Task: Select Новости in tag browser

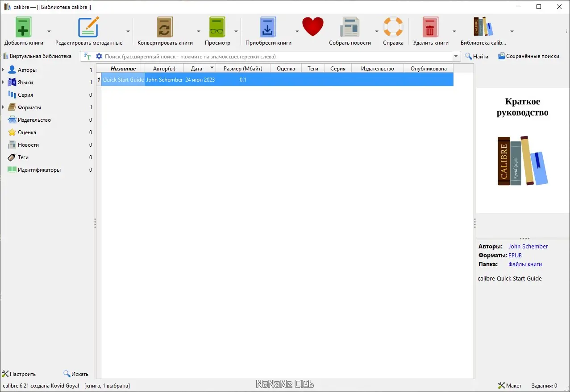Action: [x=28, y=145]
